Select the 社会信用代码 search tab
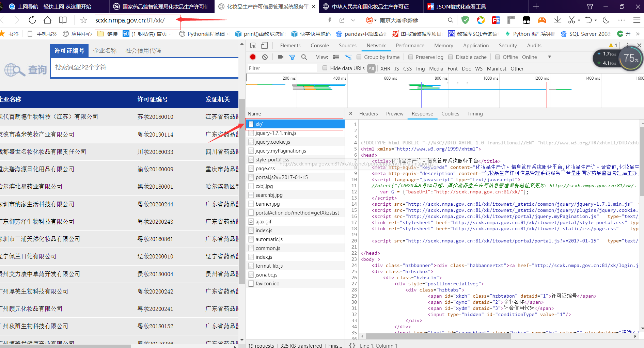644x348 pixels. pos(143,50)
